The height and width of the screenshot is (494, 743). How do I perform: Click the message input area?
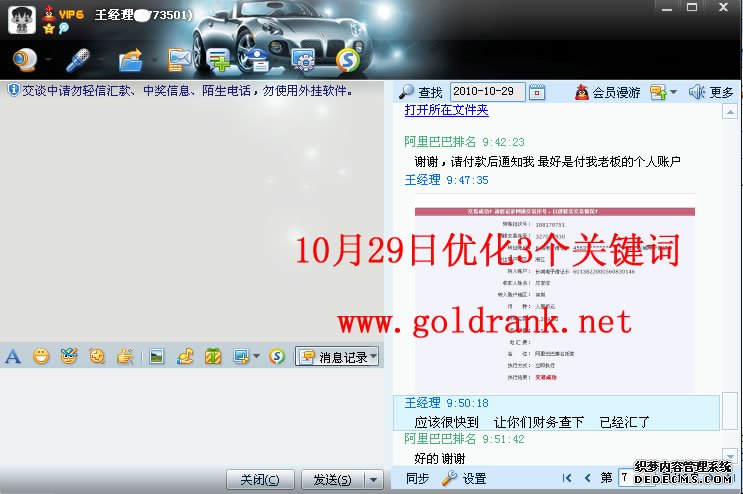point(192,417)
